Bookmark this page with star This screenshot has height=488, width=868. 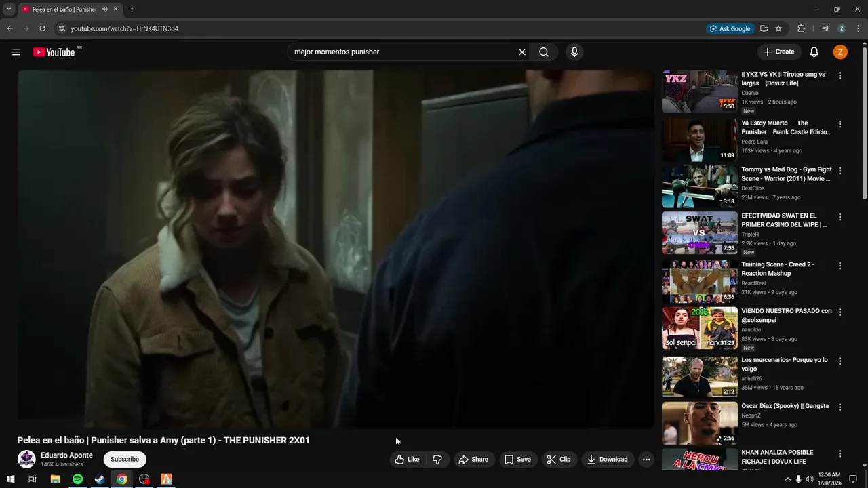(778, 28)
